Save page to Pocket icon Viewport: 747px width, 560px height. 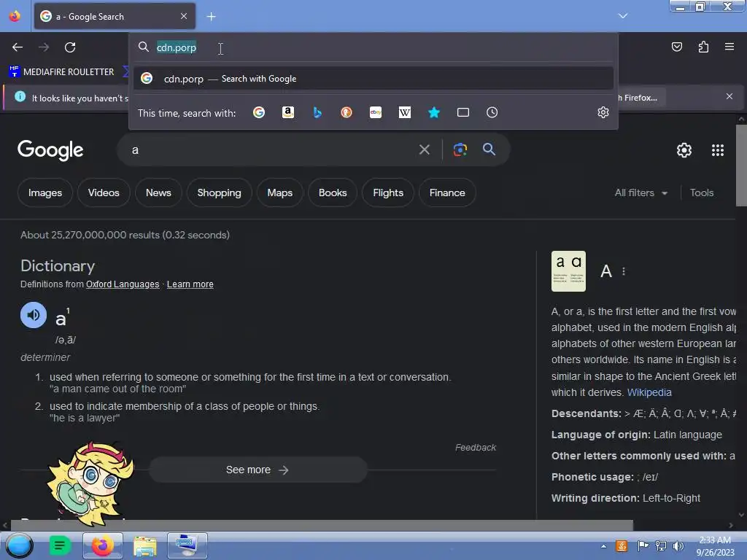(676, 47)
